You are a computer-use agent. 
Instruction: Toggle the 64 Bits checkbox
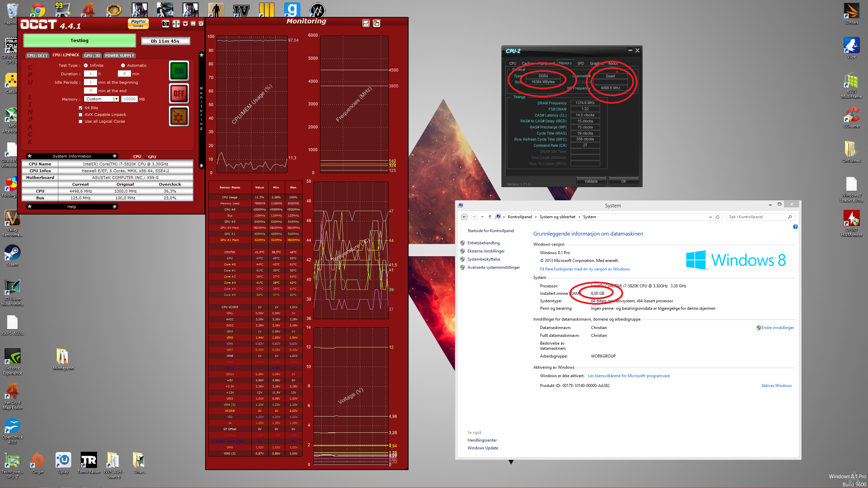click(81, 108)
